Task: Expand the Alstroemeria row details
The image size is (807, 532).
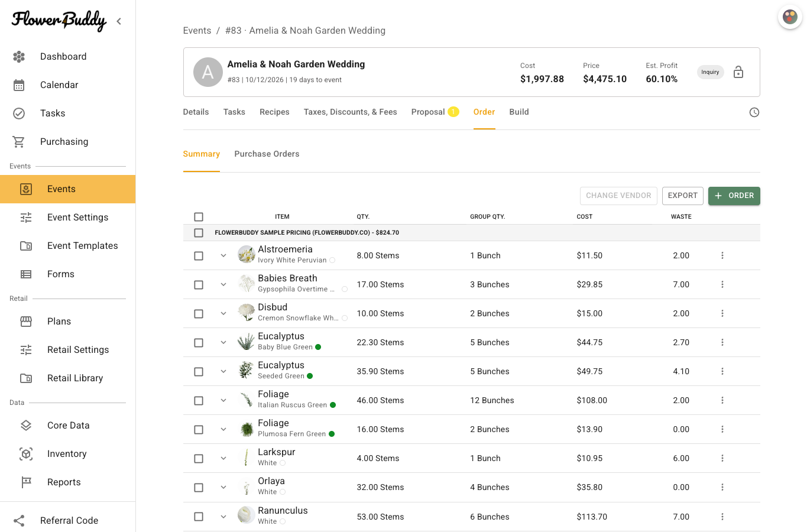Action: (x=223, y=255)
